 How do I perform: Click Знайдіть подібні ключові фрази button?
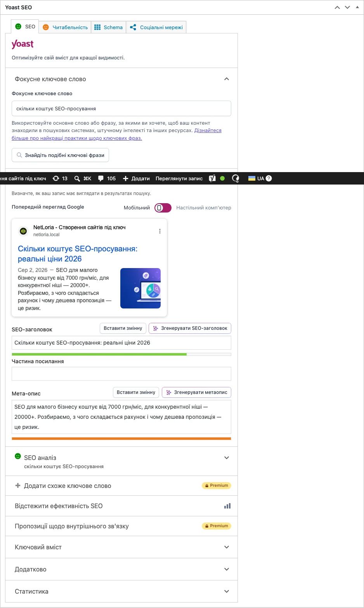[60, 155]
